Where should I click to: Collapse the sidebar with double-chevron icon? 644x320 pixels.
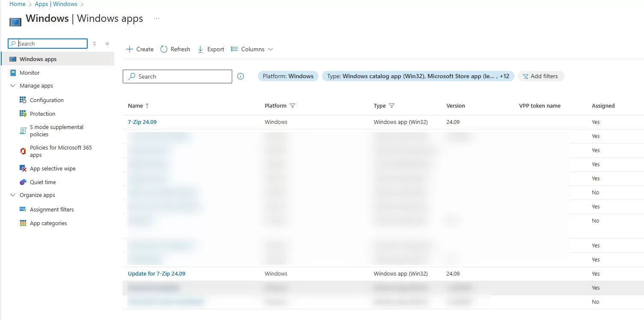(107, 44)
